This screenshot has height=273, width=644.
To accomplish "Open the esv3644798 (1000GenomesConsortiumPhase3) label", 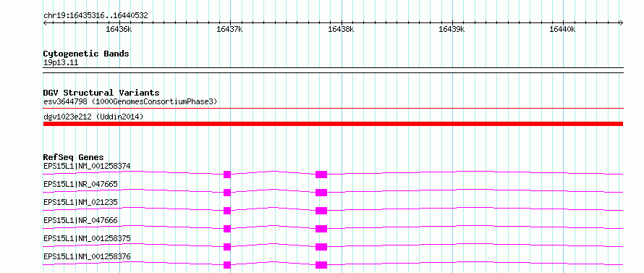I will (x=130, y=101).
